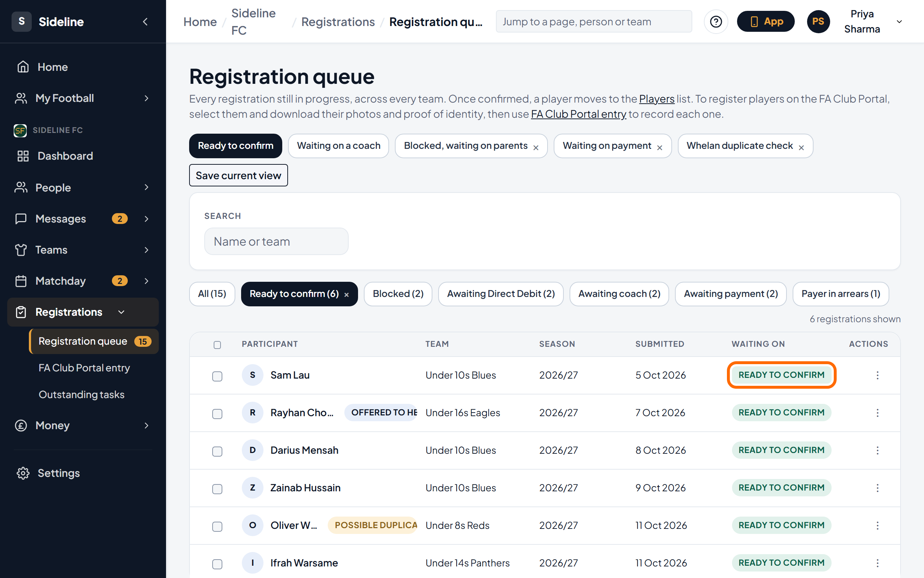
Task: Tick the checkbox for Rayhan Cho
Action: 217,414
